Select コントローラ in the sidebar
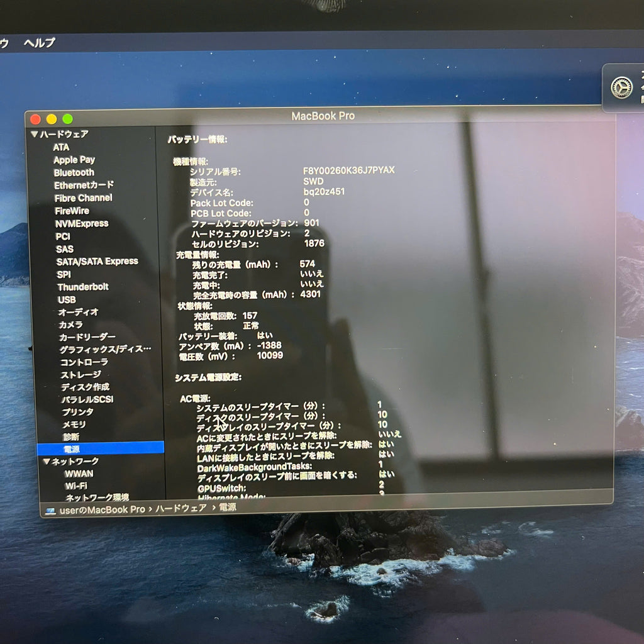Viewport: 644px width, 644px height. coord(84,362)
